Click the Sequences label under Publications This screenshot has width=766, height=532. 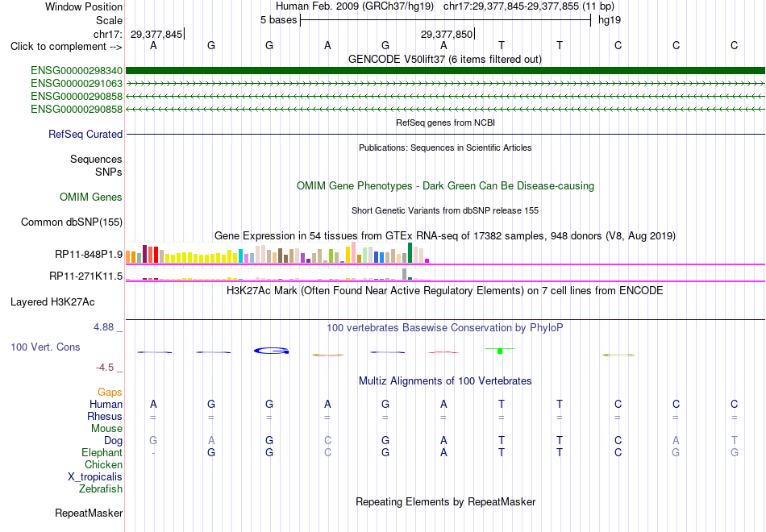click(96, 160)
